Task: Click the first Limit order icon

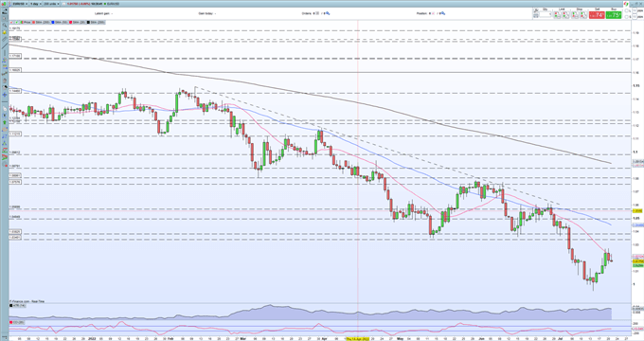Action: point(557,15)
